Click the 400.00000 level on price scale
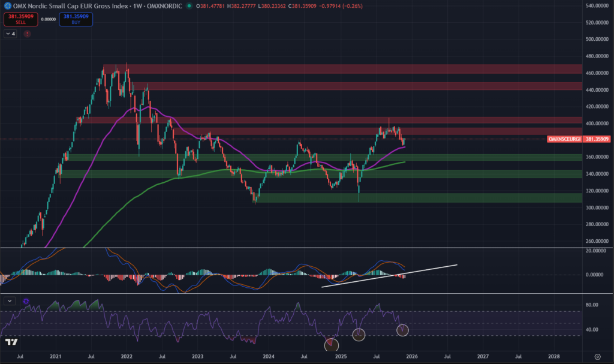614x364 pixels. click(597, 124)
